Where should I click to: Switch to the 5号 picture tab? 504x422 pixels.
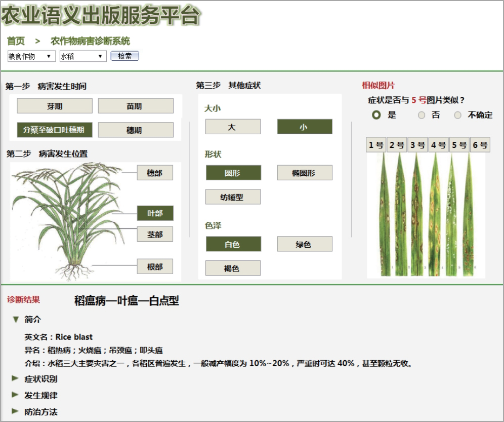pyautogui.click(x=459, y=145)
